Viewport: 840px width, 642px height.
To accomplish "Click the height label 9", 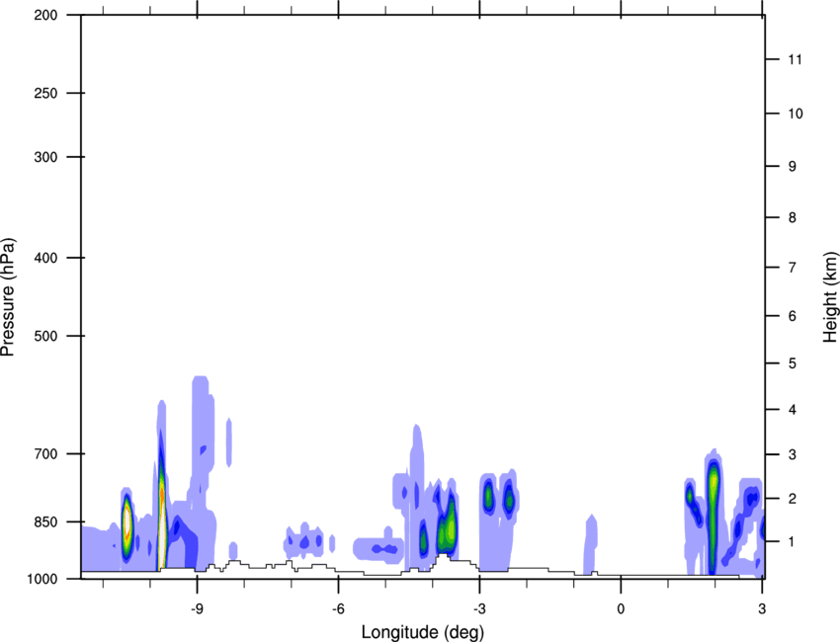I will point(793,167).
